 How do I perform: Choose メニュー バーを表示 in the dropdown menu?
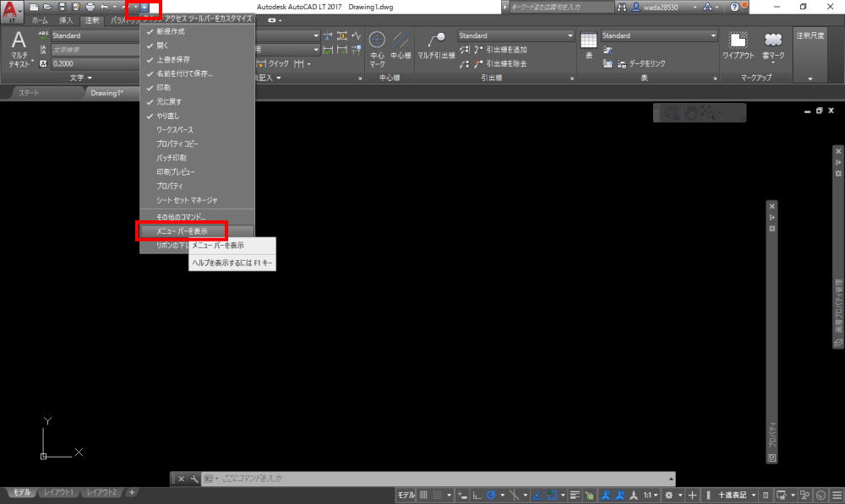(197, 231)
